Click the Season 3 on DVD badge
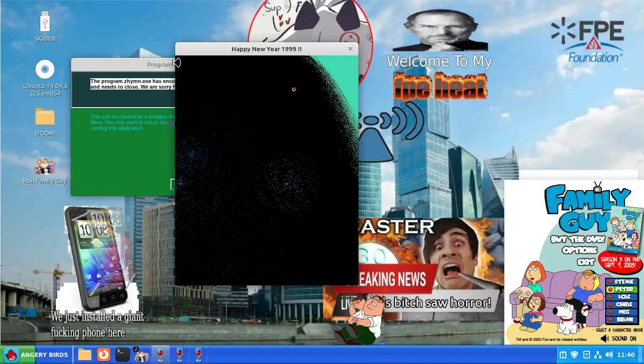Image resolution: width=644 pixels, height=364 pixels. [620, 262]
